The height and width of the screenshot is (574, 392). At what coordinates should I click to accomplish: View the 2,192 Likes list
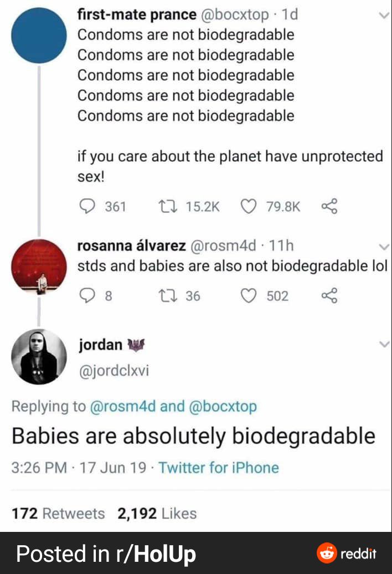click(157, 514)
